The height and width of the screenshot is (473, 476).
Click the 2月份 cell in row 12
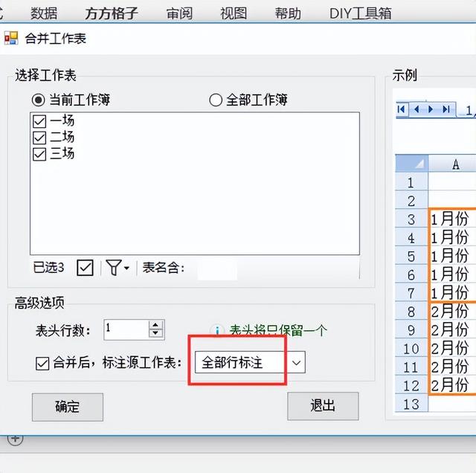click(x=453, y=385)
